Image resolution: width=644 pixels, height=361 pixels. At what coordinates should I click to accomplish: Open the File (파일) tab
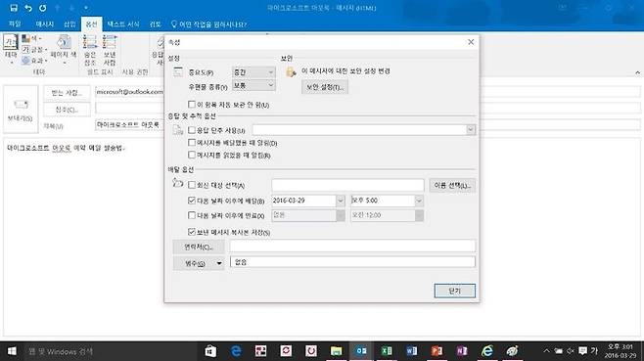(16, 24)
